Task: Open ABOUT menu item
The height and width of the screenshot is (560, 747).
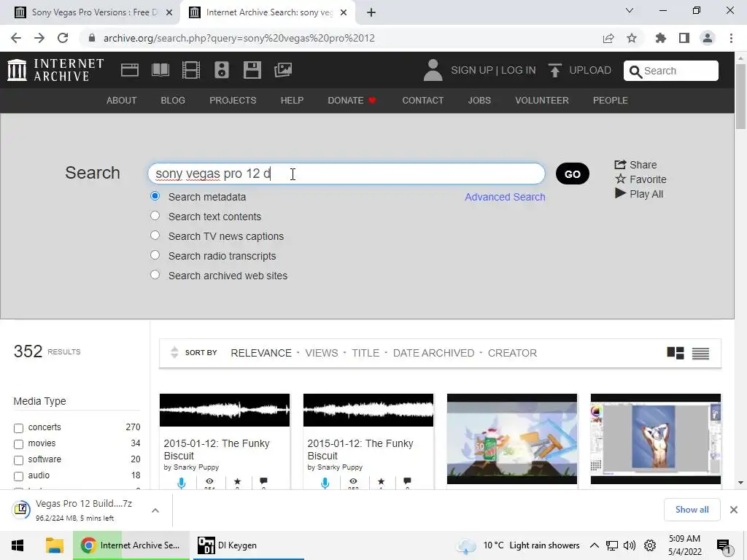Action: pos(122,101)
